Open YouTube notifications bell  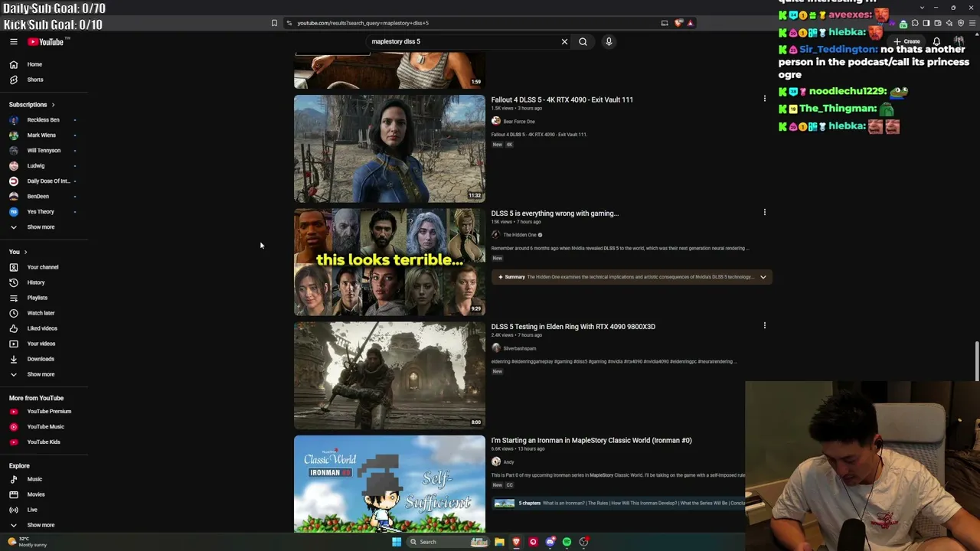[x=936, y=41]
